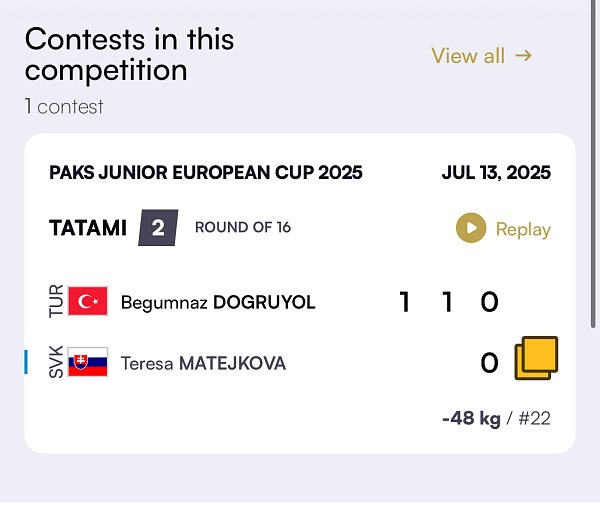Click the SVK country code label
This screenshot has height=513, width=600.
point(56,362)
